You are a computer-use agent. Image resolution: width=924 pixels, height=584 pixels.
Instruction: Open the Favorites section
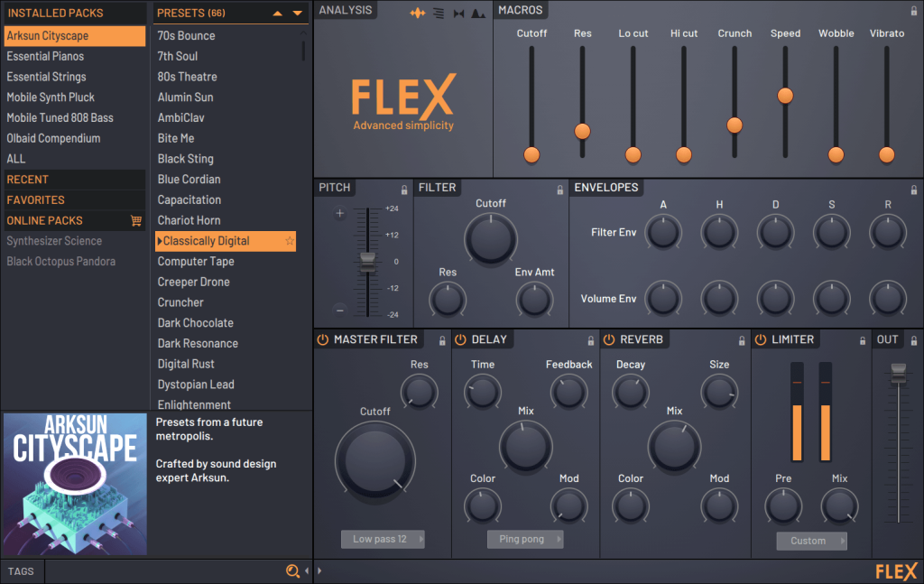click(x=36, y=199)
